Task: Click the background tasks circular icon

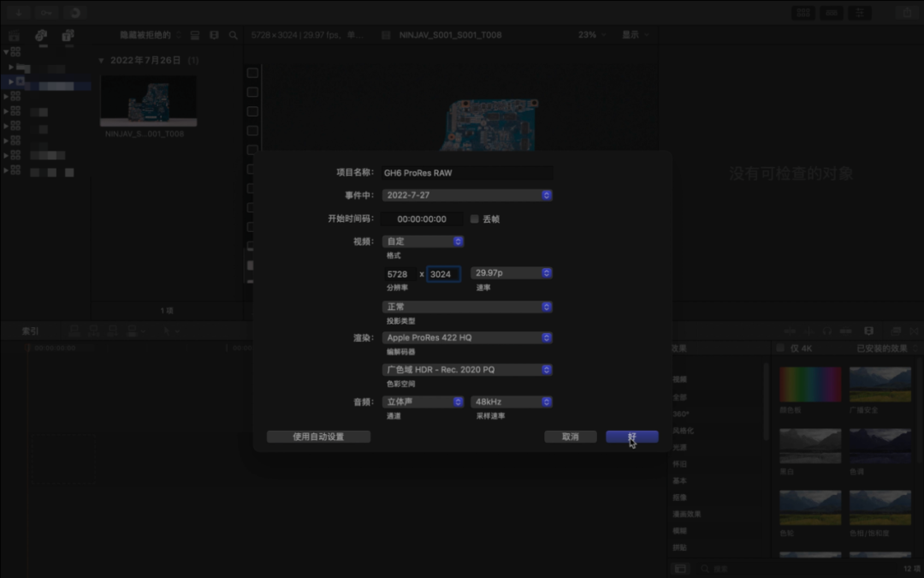Action: pos(74,12)
